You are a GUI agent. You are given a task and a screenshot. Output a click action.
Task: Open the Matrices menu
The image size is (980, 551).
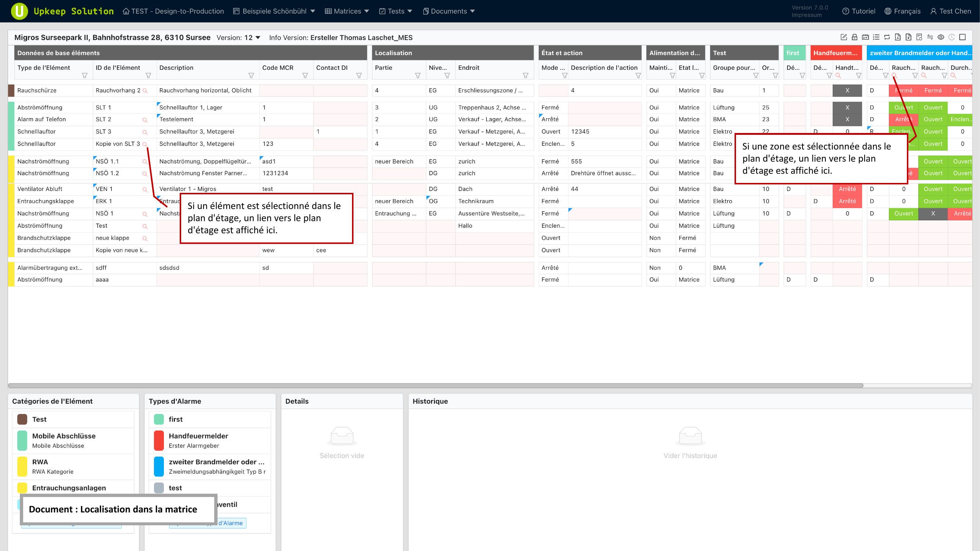tap(347, 11)
